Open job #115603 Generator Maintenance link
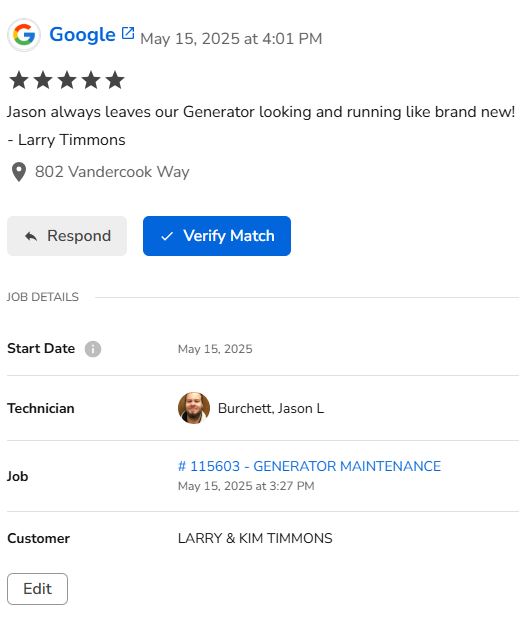 [x=309, y=466]
